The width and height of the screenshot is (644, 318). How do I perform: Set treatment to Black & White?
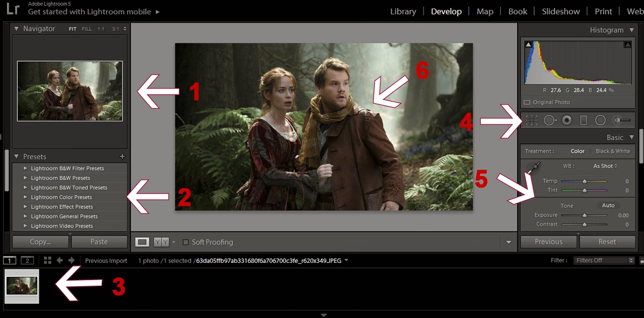tap(613, 151)
